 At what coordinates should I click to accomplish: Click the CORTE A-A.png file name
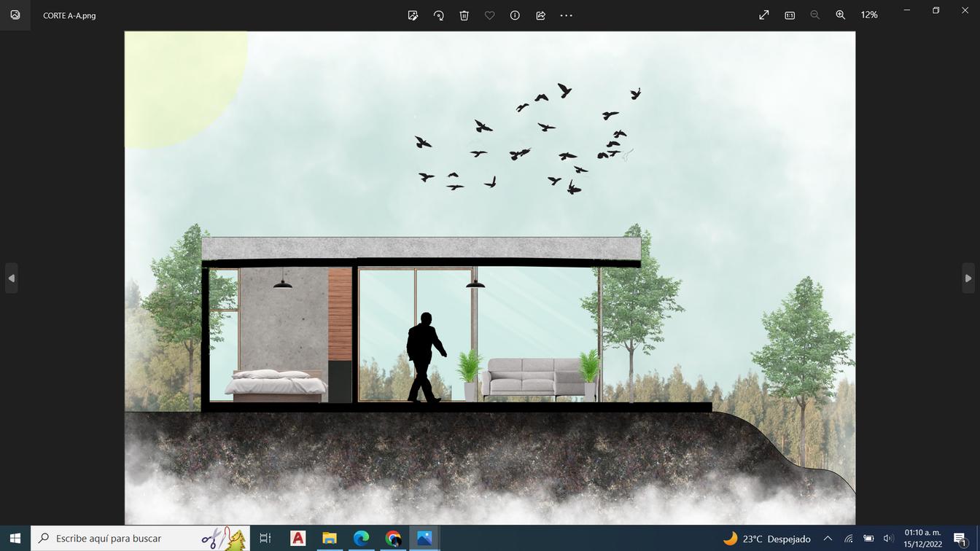point(69,15)
